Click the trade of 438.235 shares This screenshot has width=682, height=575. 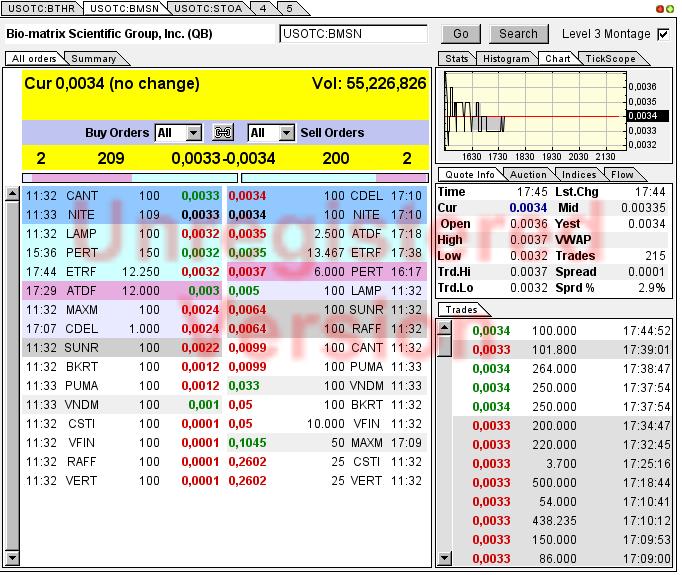tap(562, 521)
